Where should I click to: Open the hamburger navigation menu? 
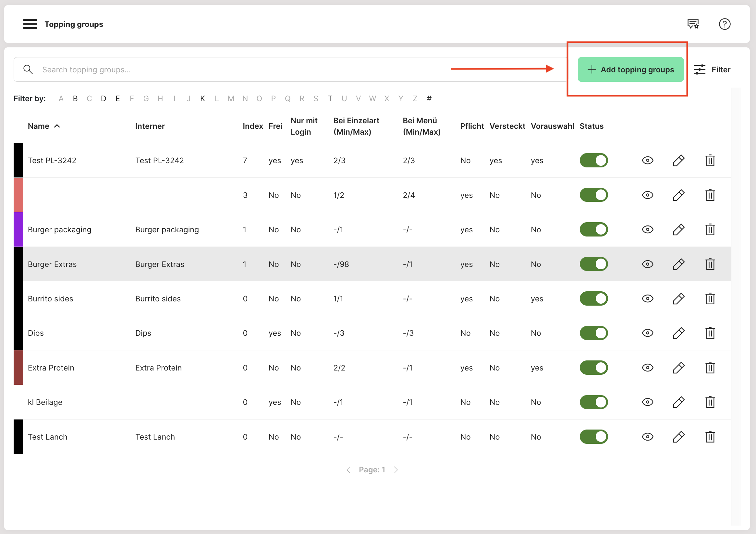(x=30, y=24)
